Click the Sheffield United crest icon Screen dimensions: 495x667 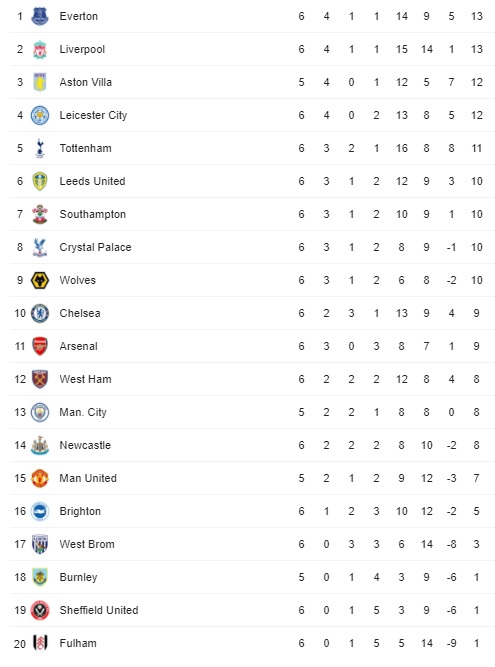click(x=40, y=610)
